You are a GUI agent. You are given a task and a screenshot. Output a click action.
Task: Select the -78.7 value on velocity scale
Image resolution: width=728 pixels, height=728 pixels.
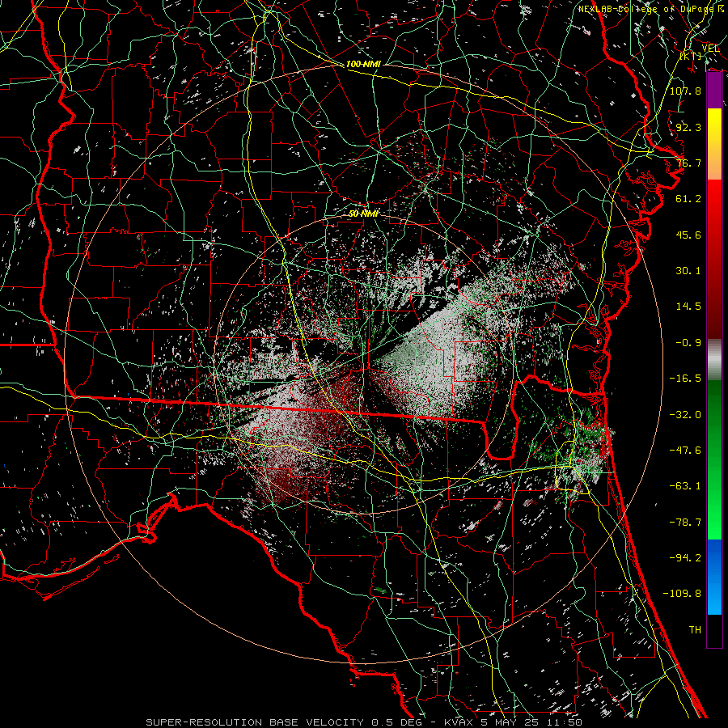point(685,523)
